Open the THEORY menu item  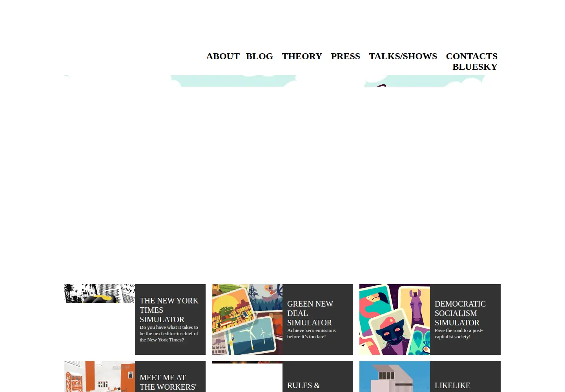(x=302, y=56)
